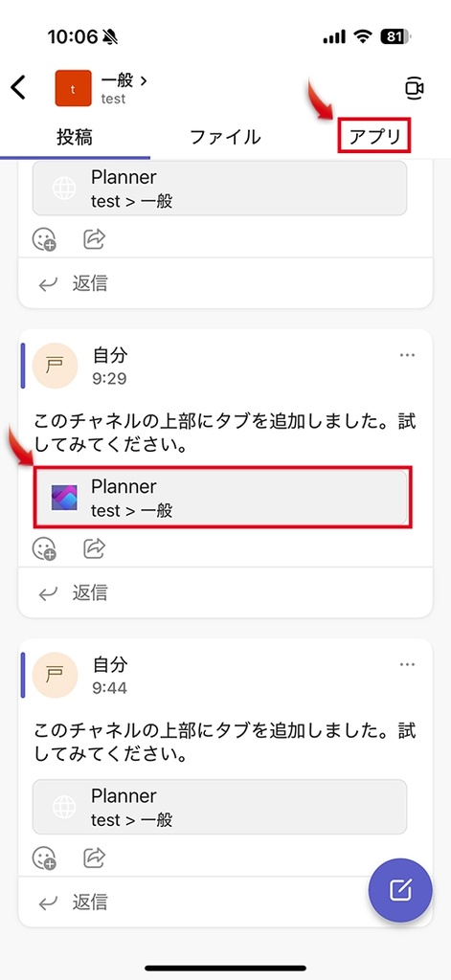The height and width of the screenshot is (980, 451).
Task: Open the Planner card in the 9:44 post
Action: 220,807
